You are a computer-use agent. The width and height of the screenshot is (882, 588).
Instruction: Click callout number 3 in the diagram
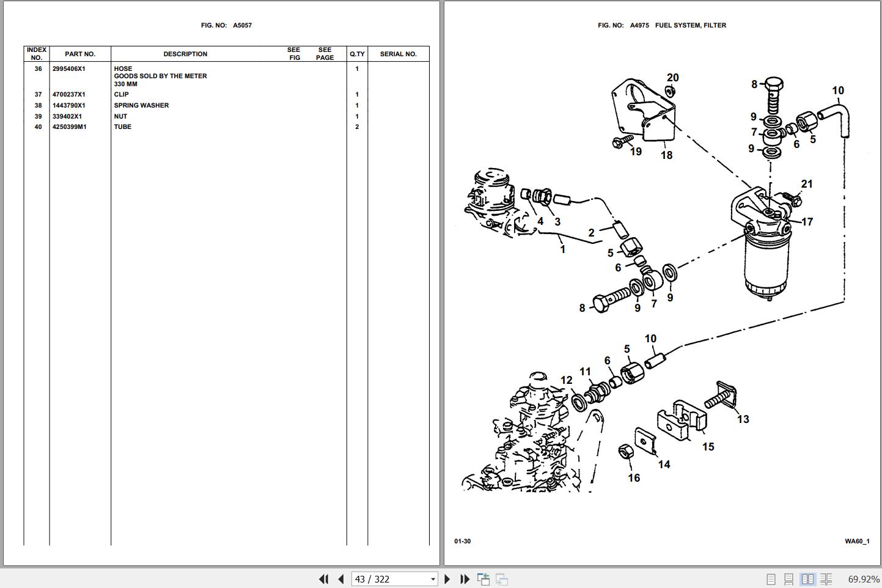(557, 222)
